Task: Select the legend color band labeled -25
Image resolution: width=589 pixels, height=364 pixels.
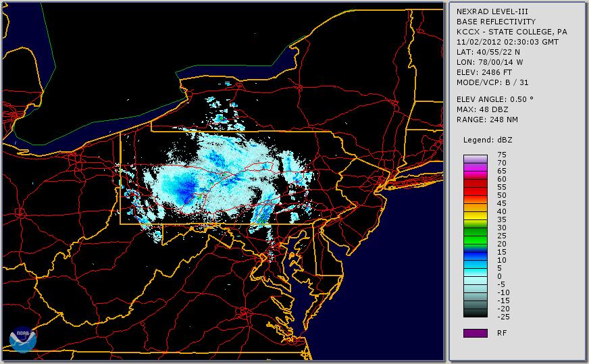Action: tap(475, 315)
